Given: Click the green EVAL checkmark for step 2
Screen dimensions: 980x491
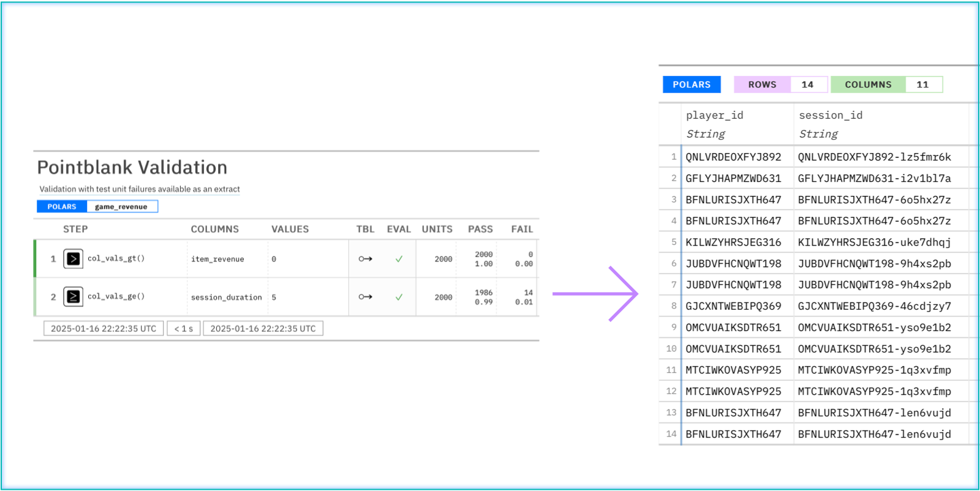Looking at the screenshot, I should pos(399,297).
